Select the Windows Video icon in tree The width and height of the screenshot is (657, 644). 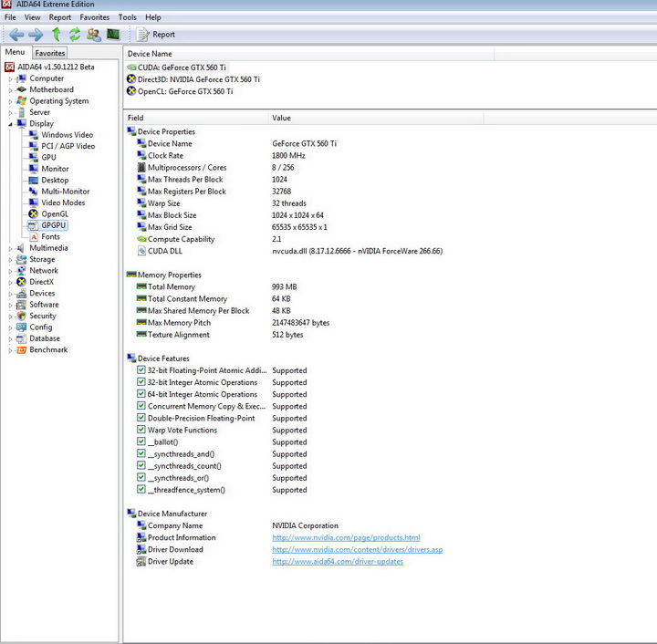click(x=33, y=135)
